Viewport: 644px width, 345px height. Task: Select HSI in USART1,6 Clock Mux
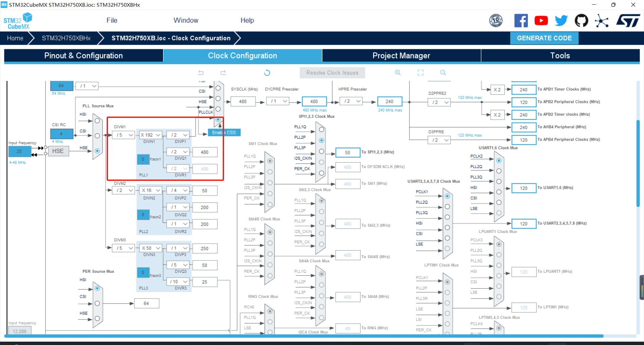499,192
